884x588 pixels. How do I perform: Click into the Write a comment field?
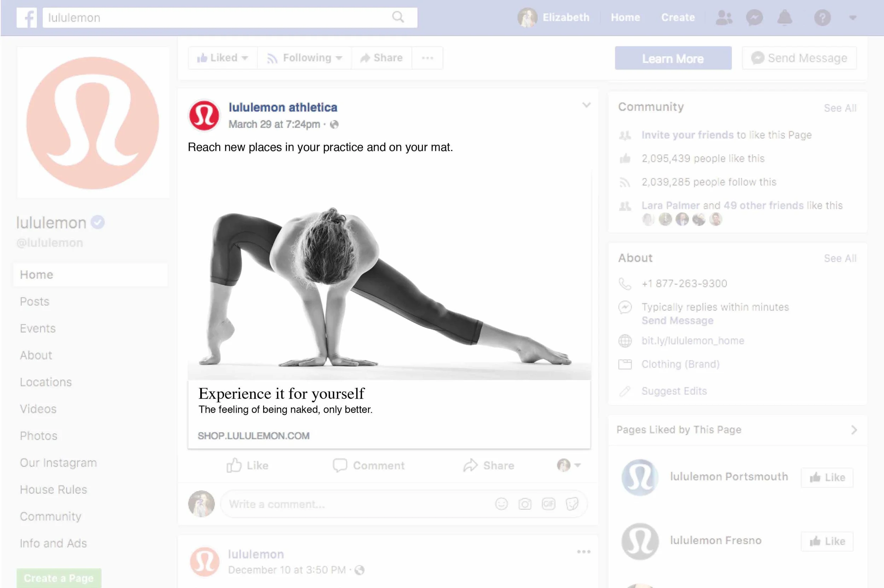coord(356,504)
